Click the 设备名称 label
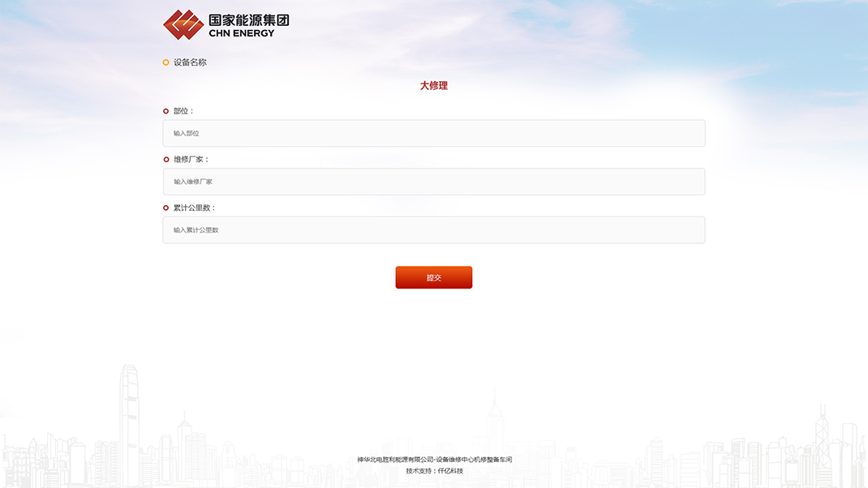Viewport: 868px width, 488px height. tap(190, 62)
